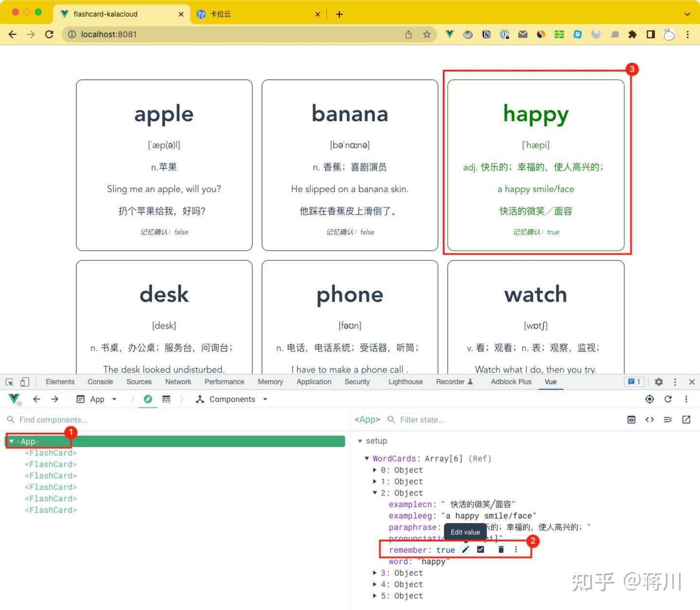This screenshot has width=700, height=610.
Task: Select the component inspector crosshair in Vue devtools
Action: coord(649,399)
